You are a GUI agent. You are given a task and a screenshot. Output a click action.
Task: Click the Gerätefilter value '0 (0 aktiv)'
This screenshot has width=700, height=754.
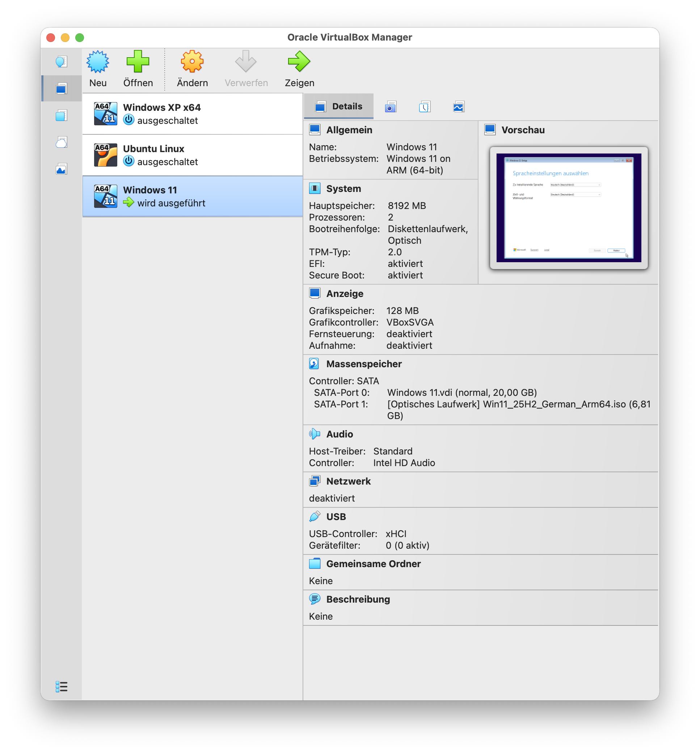[407, 545]
